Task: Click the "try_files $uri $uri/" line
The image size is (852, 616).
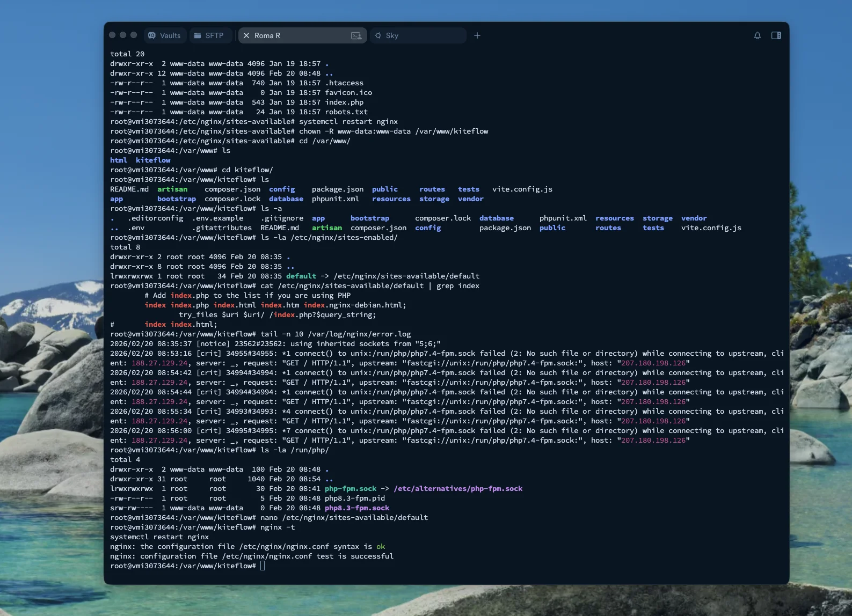Action: pos(278,314)
